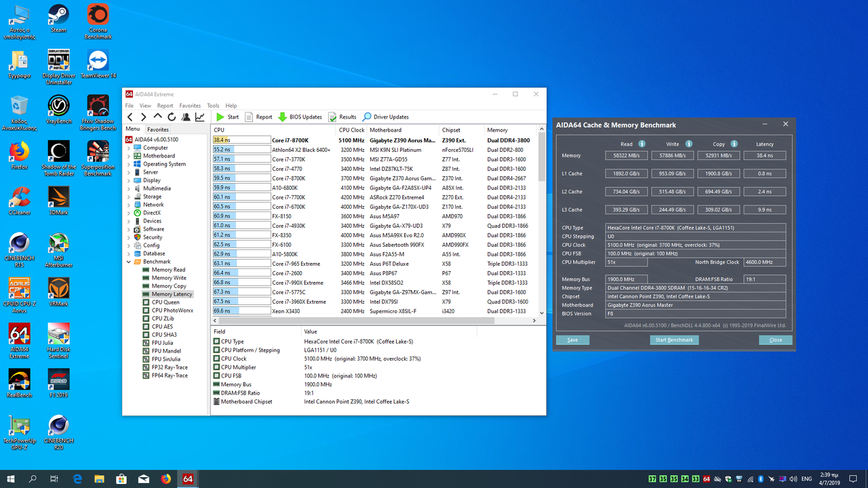This screenshot has width=868, height=488.
Task: Click the Memory Read 58322 MB/s field
Action: (x=627, y=156)
